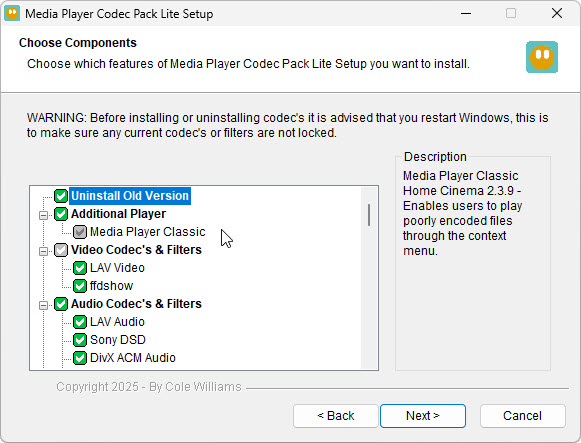Collapse the Additional Player tree node
The height and width of the screenshot is (443, 581).
click(x=43, y=215)
